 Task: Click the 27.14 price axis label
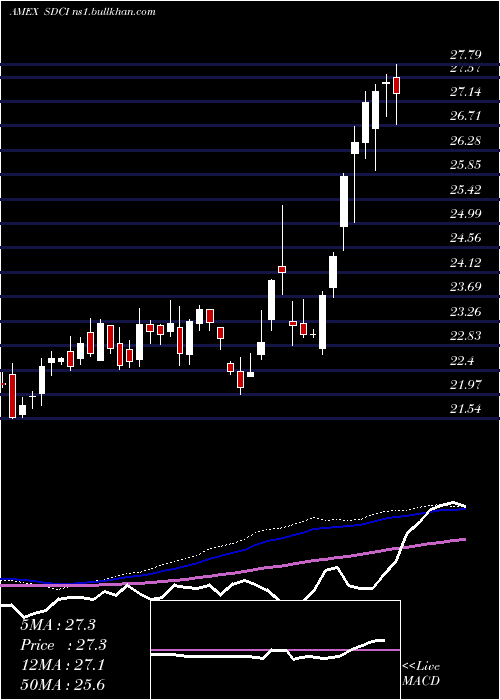tap(465, 92)
